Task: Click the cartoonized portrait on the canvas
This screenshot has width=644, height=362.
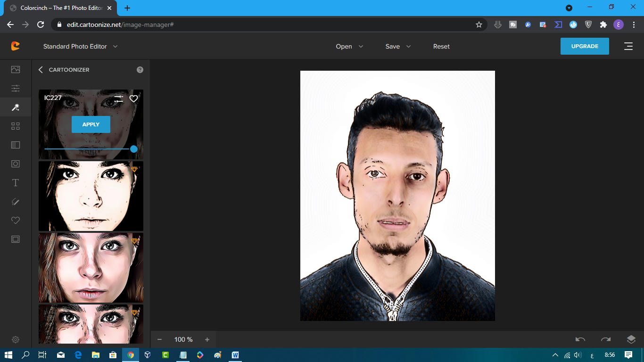Action: (397, 196)
